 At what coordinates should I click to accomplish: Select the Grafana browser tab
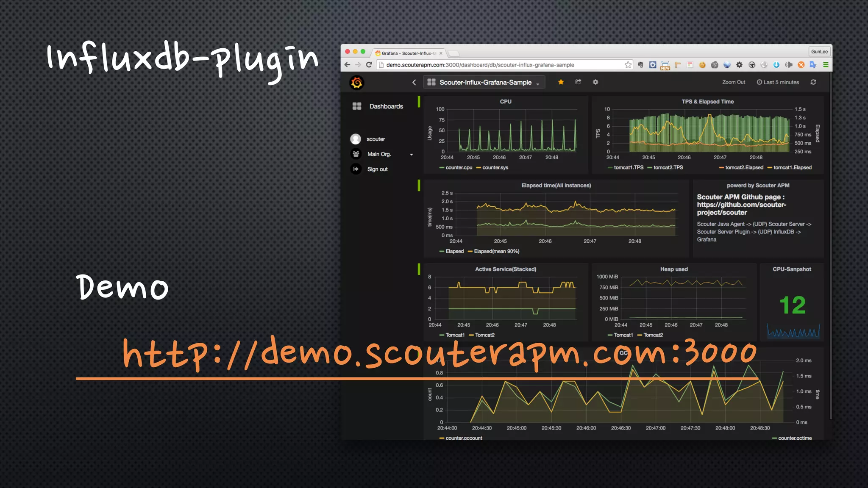[x=408, y=53]
